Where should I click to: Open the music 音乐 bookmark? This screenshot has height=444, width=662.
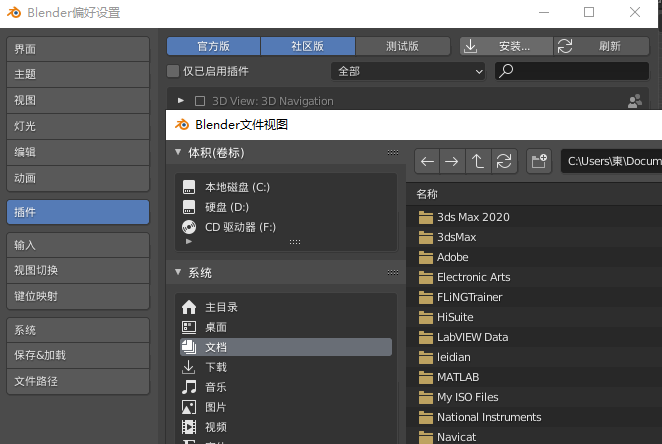coord(286,387)
